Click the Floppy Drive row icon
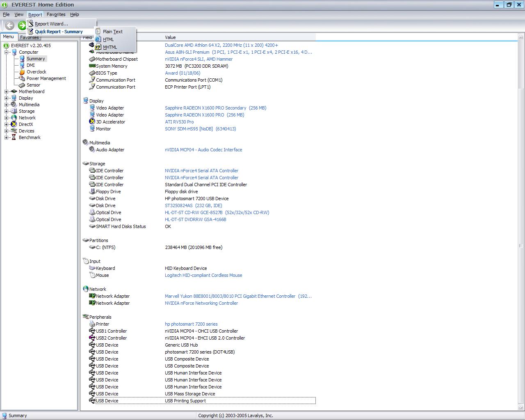This screenshot has width=525, height=420. click(x=92, y=192)
